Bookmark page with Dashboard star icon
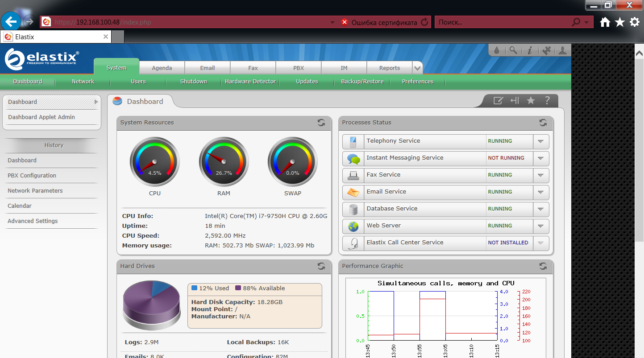Screen dimensions: 644x358 coord(531,101)
